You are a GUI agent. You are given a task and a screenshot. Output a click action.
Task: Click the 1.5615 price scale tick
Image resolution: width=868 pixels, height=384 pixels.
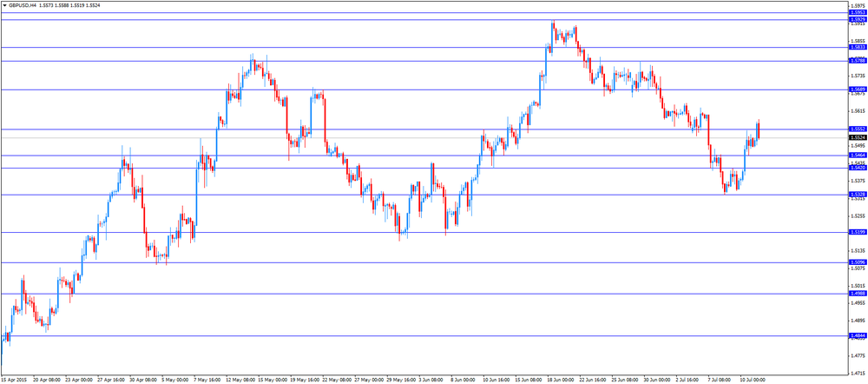point(858,111)
